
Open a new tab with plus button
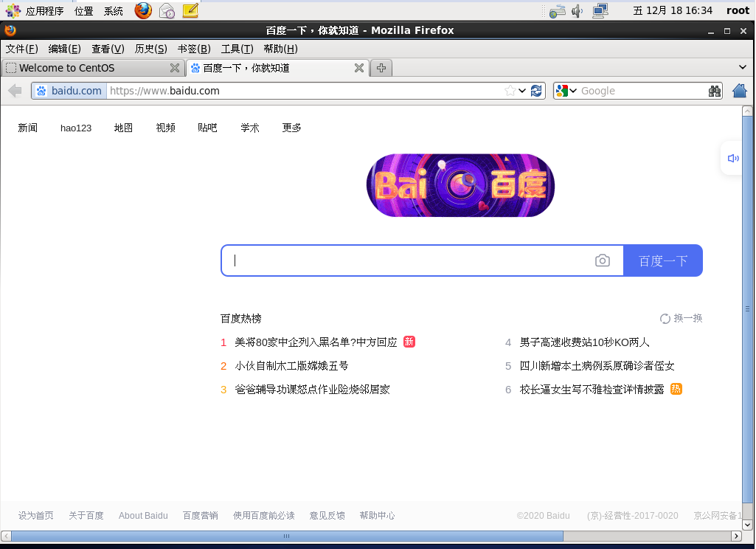point(381,68)
